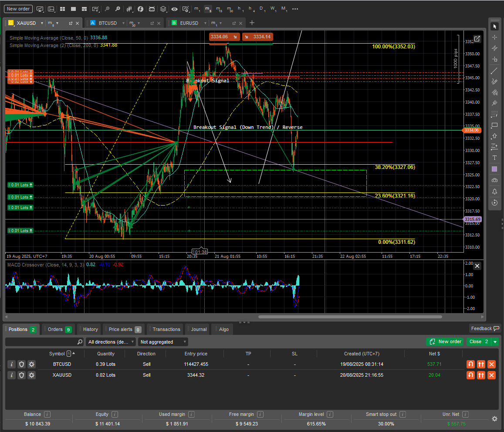Open the cBot robot icon in toolbar
This screenshot has width=504, height=432.
click(x=152, y=9)
